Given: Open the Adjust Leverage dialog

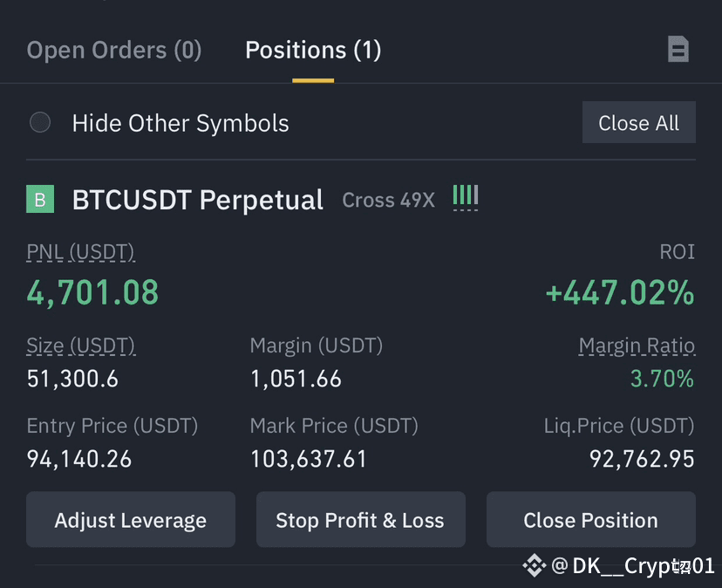Looking at the screenshot, I should click(x=131, y=520).
